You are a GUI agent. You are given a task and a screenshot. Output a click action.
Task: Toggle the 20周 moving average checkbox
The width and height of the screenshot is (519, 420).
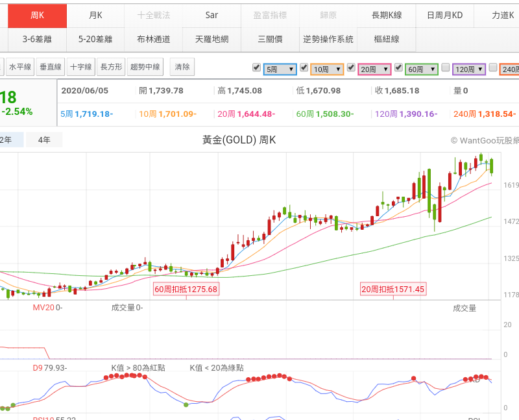coord(351,68)
